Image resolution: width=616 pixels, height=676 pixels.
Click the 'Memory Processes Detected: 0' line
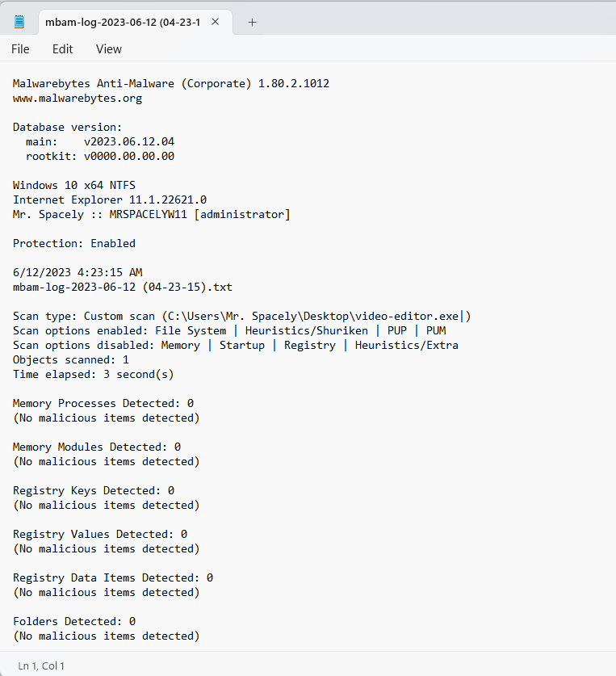pyautogui.click(x=103, y=404)
